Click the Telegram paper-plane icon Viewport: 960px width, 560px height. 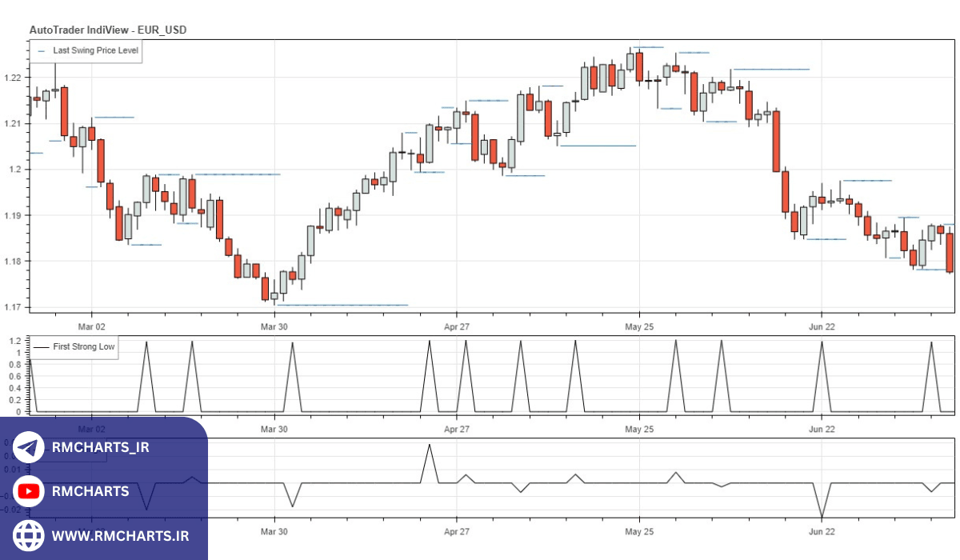click(29, 447)
